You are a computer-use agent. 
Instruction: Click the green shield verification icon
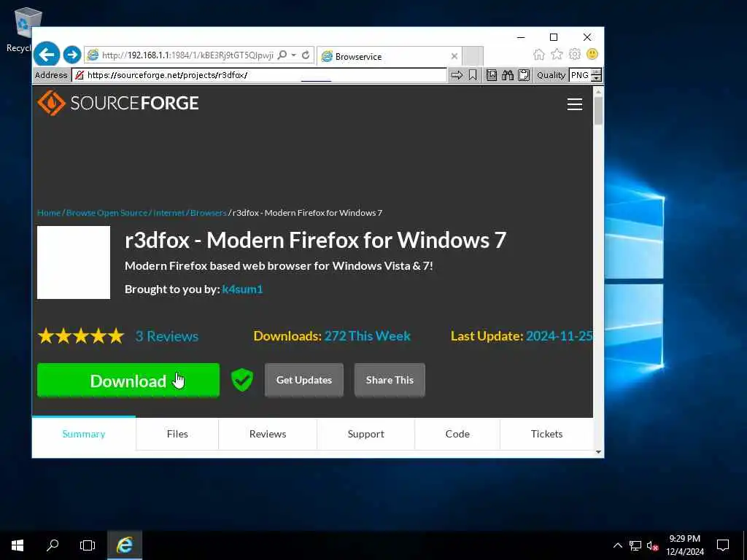(x=242, y=380)
